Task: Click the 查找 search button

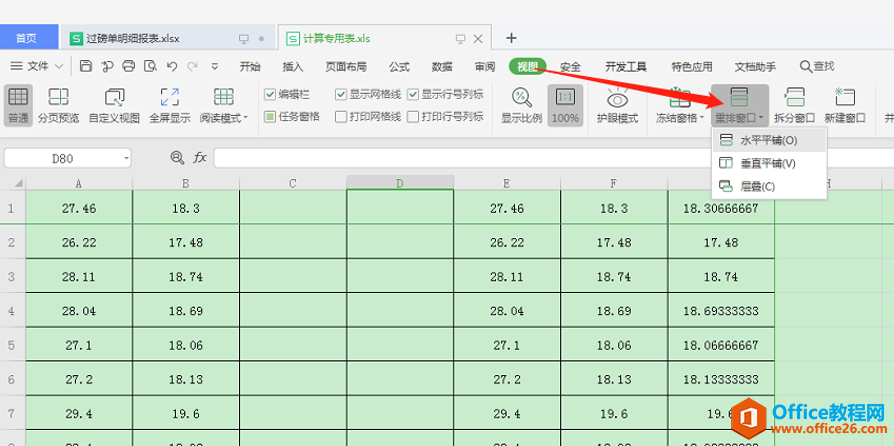Action: [816, 67]
